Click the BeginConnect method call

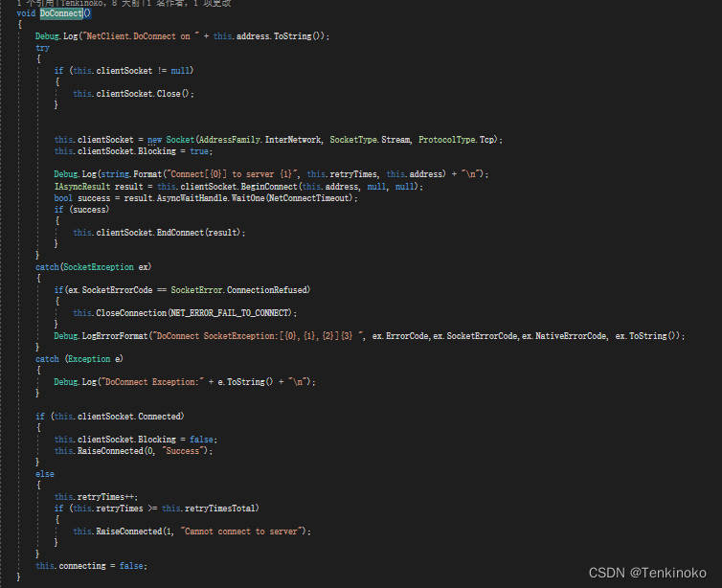(269, 187)
